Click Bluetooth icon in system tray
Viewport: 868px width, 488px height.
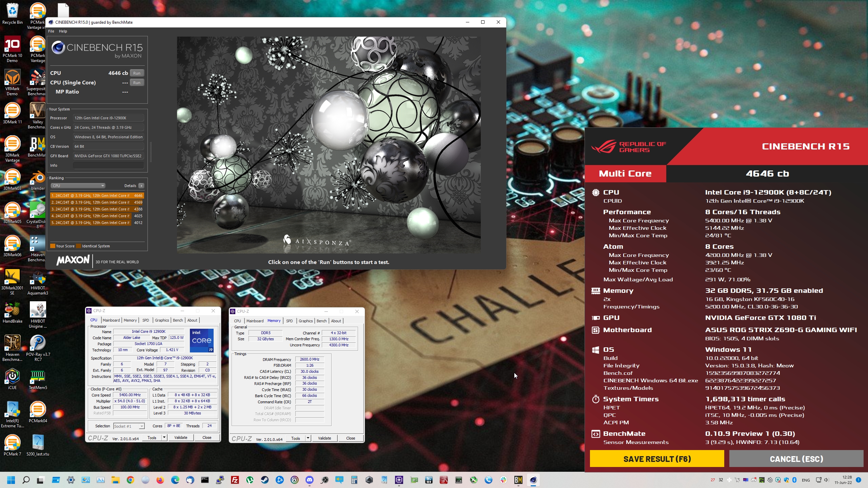click(794, 480)
